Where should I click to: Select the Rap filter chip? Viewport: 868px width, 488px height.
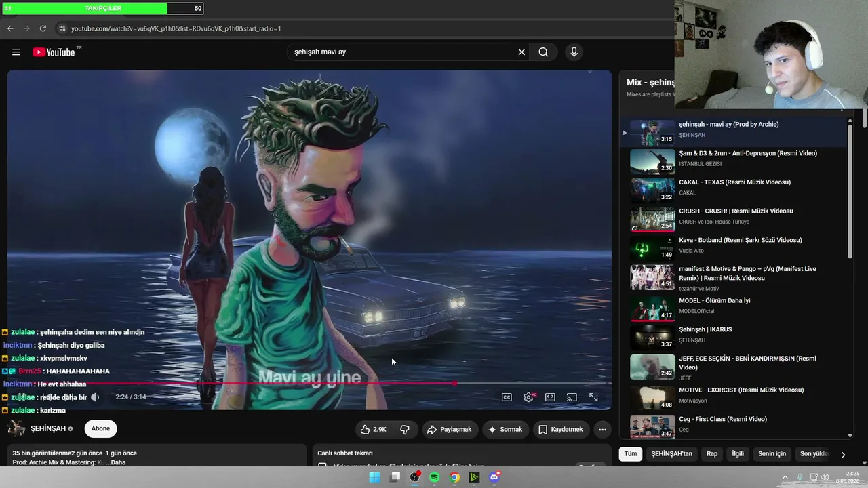pos(712,454)
